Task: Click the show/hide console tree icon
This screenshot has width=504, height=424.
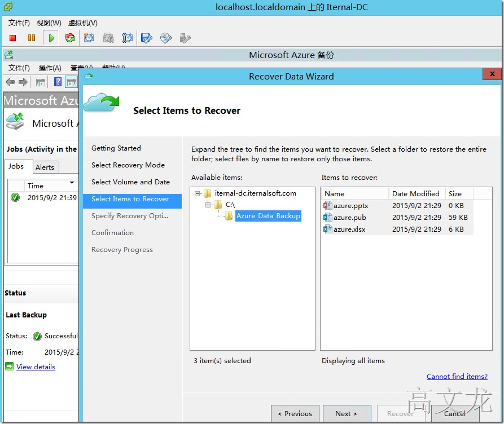Action: (x=41, y=82)
